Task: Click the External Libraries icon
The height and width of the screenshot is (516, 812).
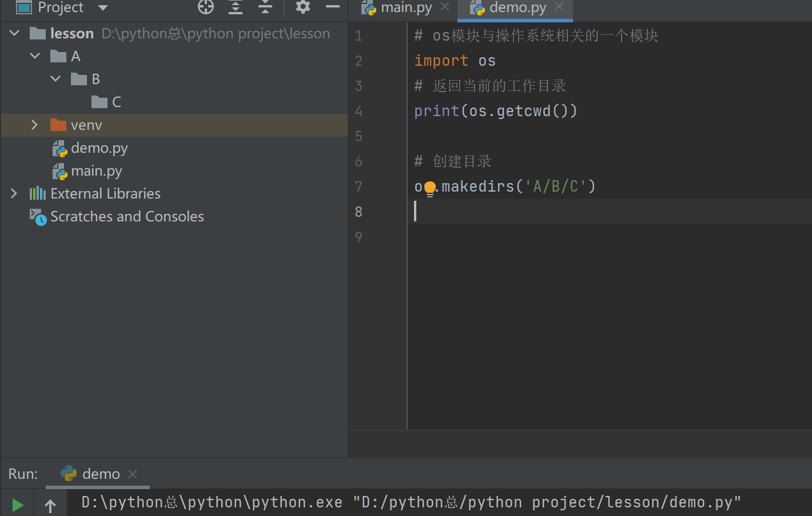Action: [x=38, y=193]
